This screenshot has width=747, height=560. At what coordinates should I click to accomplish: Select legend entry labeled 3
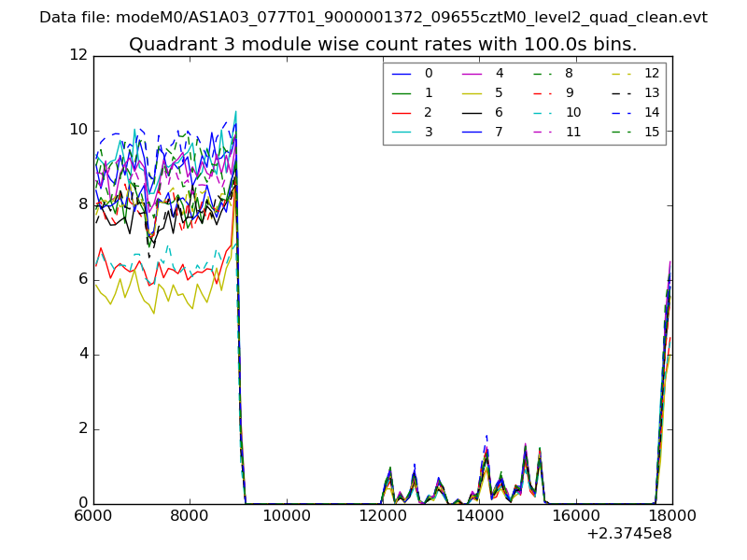414,132
